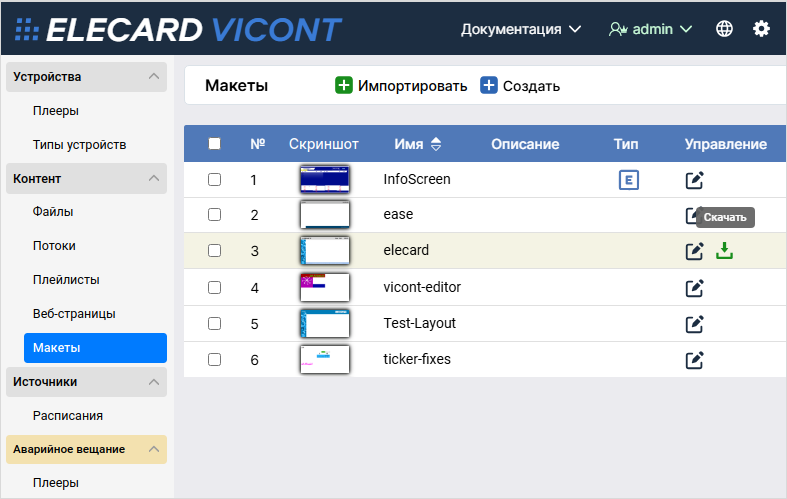Screen dimensions: 787x499
Task: Check the vicont-editor row checkbox
Action: 214,287
